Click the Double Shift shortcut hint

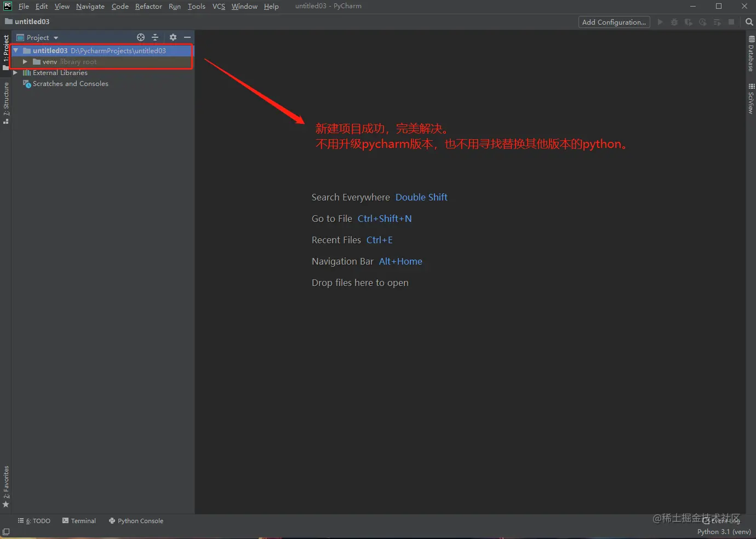(x=421, y=197)
